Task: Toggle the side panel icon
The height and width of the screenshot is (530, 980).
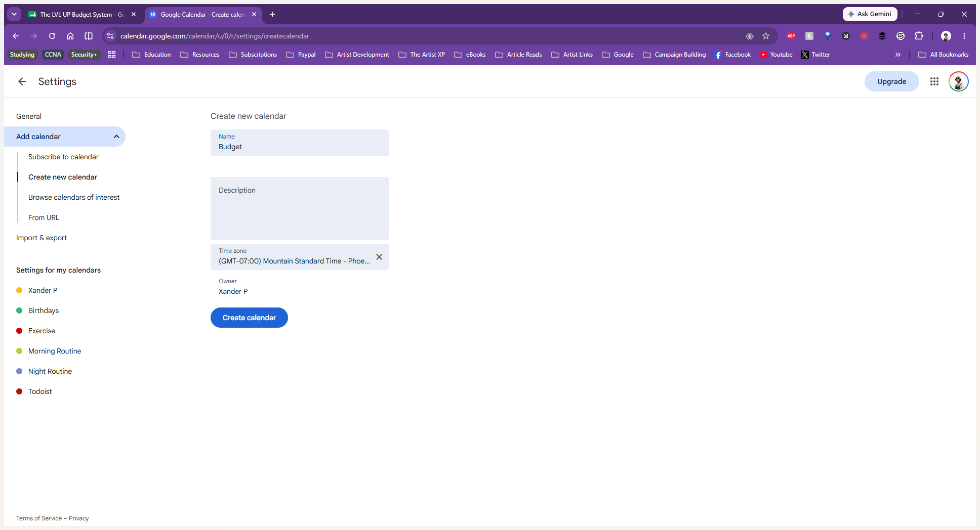Action: [x=89, y=36]
